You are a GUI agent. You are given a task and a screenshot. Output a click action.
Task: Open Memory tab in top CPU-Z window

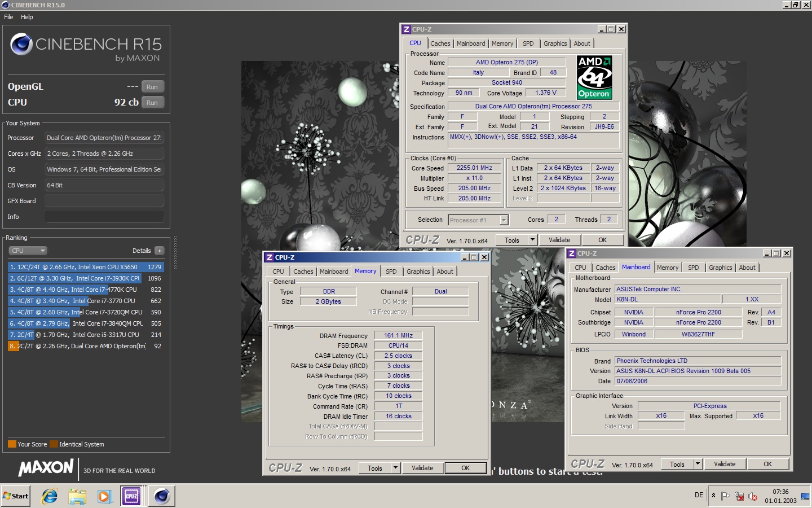(502, 43)
